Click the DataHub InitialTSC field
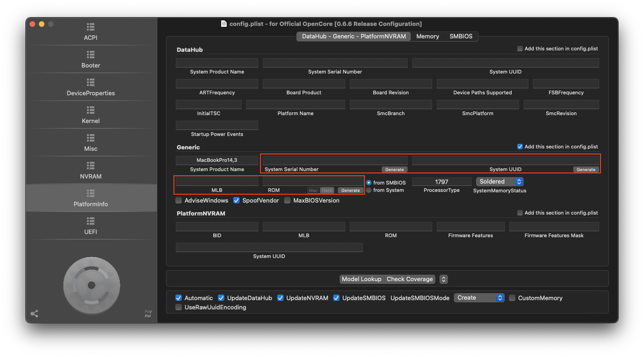The width and height of the screenshot is (644, 357). tap(209, 105)
